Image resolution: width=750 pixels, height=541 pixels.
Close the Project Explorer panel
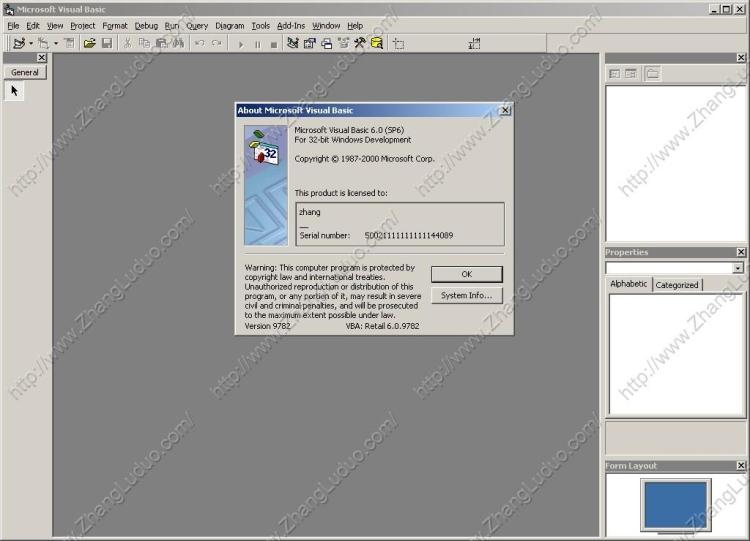(x=741, y=57)
